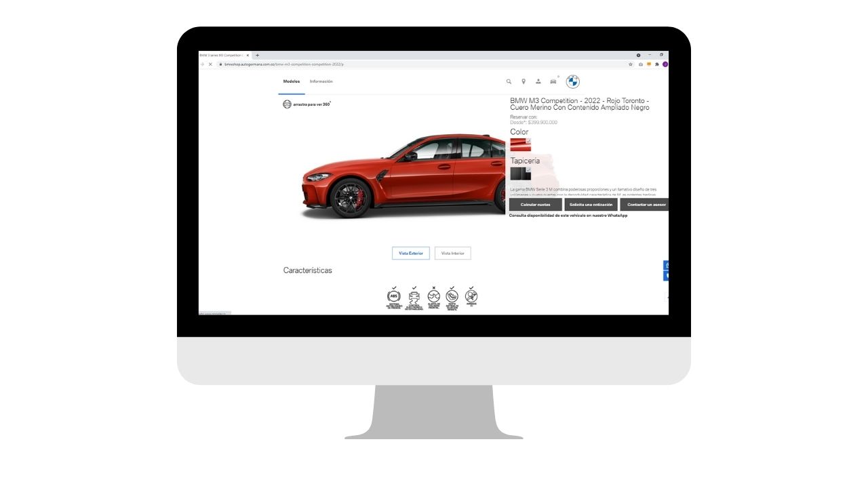868x488 pixels.
Task: Open the Chrome extensions puzzle icon
Action: pyautogui.click(x=657, y=64)
